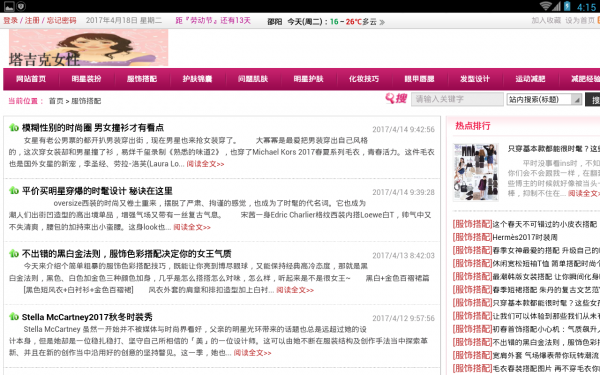Open 最潮韩版女装搭配 ranking link

coord(546,277)
